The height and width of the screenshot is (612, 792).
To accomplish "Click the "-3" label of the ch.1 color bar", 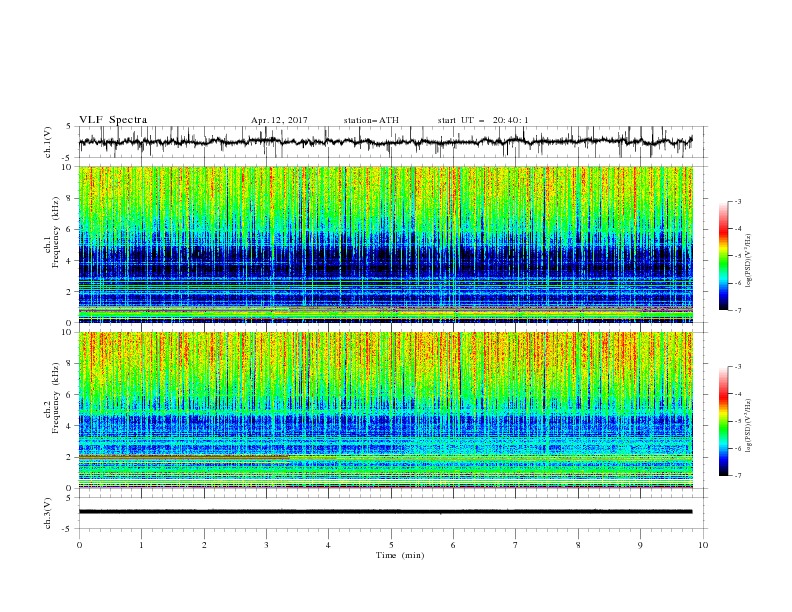I will click(x=738, y=201).
